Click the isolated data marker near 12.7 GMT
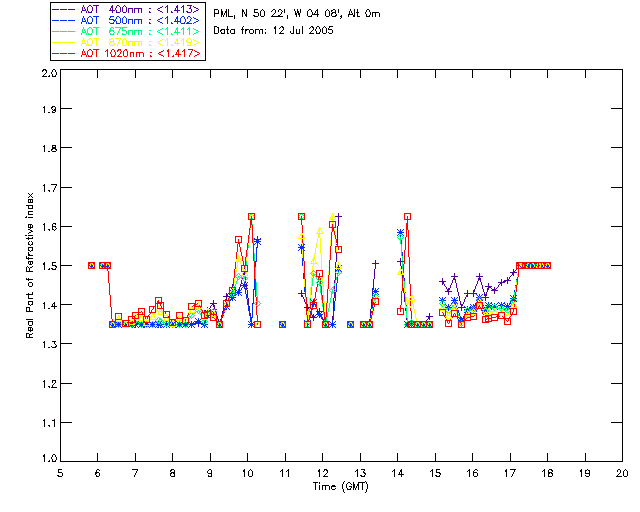Image resolution: width=640 pixels, height=512 pixels. click(350, 325)
